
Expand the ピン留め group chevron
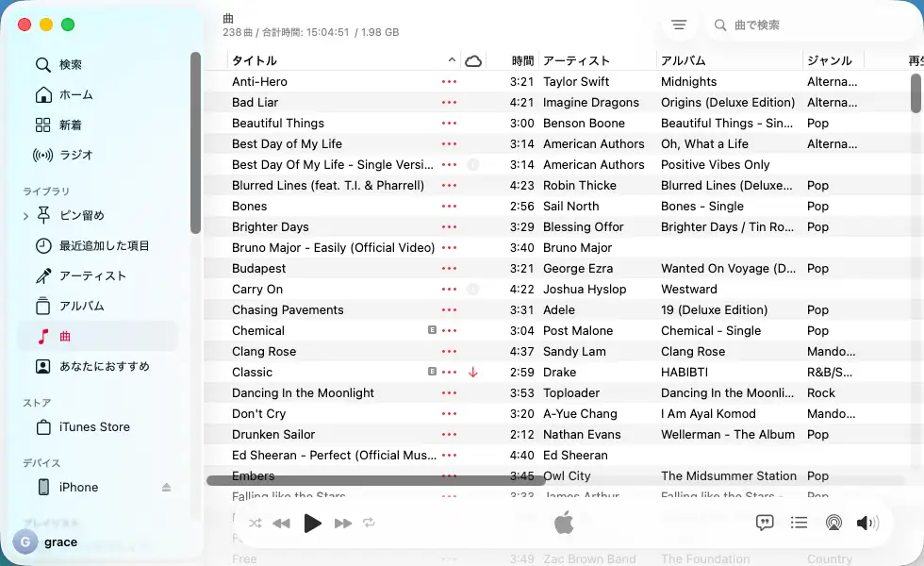[x=25, y=216]
